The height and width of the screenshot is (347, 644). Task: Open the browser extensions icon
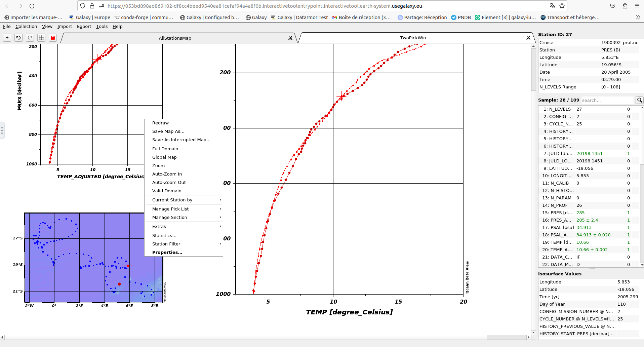coord(625,6)
